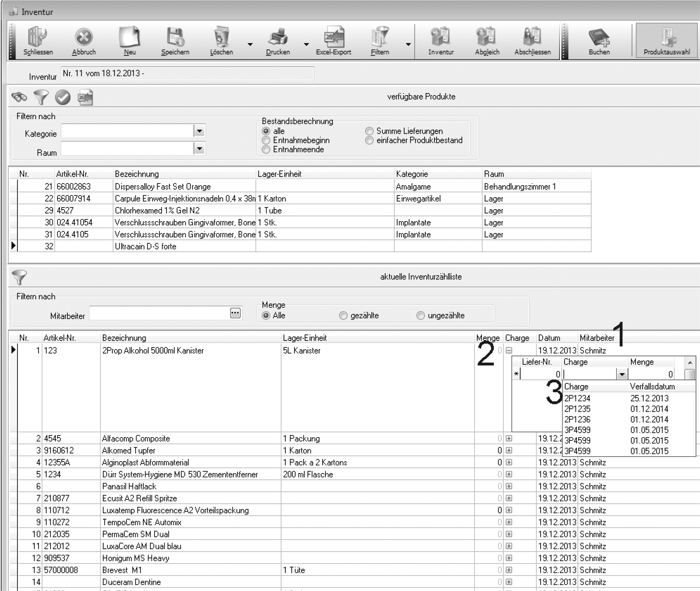The height and width of the screenshot is (591, 700).
Task: Click the funnel icon in verfügbare Produkte
Action: point(41,97)
